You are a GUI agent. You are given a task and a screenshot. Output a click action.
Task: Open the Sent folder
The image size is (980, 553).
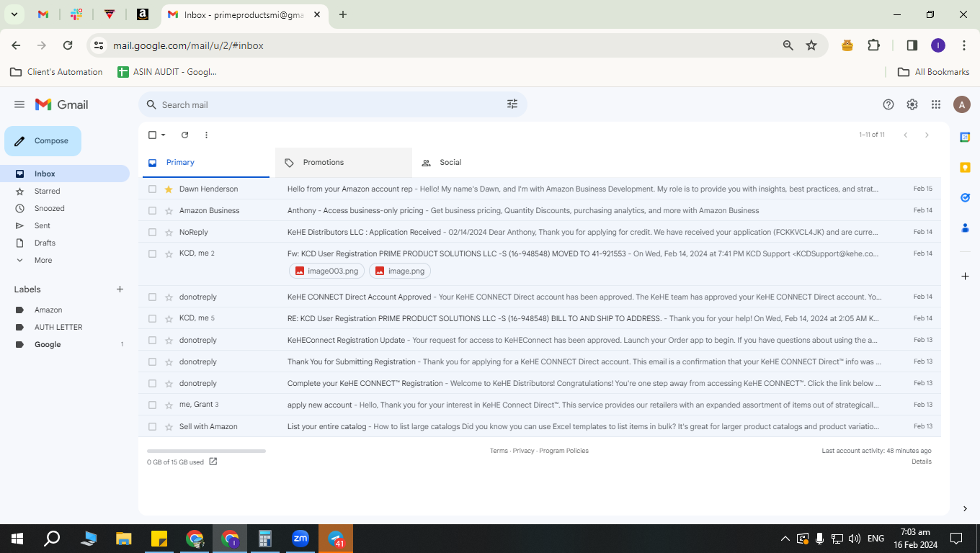pyautogui.click(x=43, y=225)
